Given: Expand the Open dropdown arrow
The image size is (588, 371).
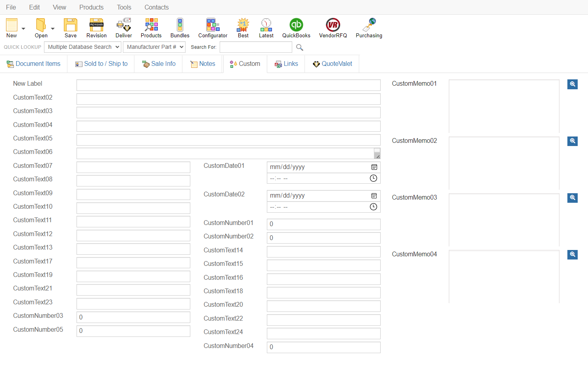Looking at the screenshot, I should [53, 29].
